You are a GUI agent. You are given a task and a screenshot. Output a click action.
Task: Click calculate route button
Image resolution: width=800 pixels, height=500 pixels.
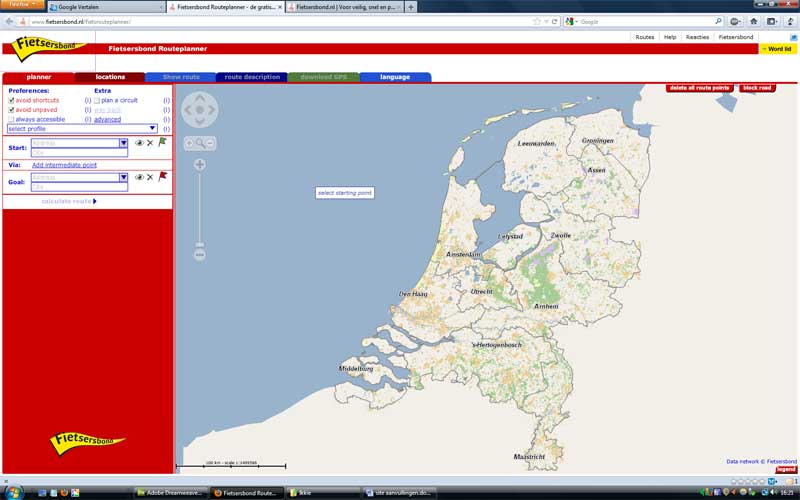coord(69,202)
